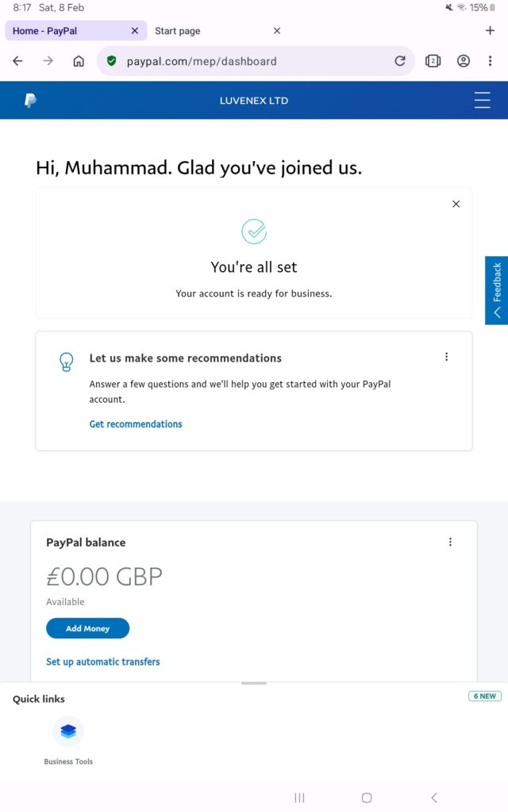This screenshot has width=508, height=812.
Task: Navigate back with browser back arrow
Action: (18, 61)
